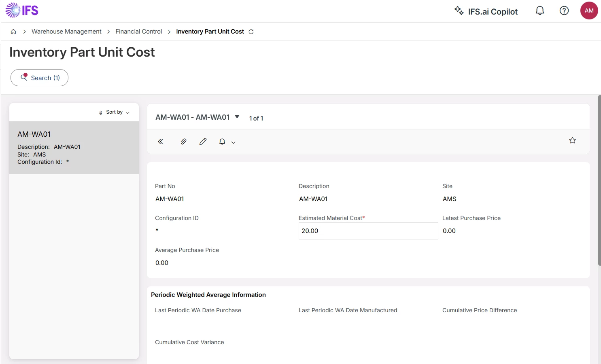Mark page as favorite with star icon

572,140
